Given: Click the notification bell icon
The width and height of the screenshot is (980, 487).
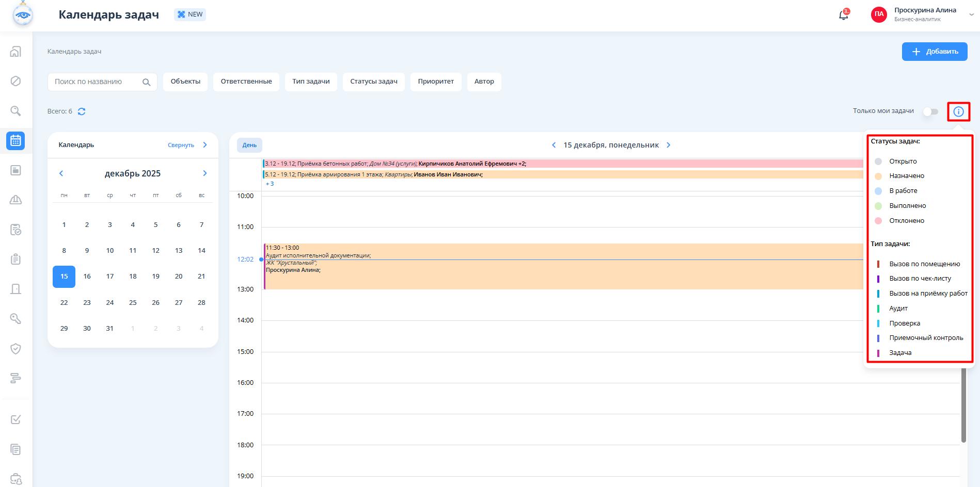Looking at the screenshot, I should pyautogui.click(x=843, y=15).
